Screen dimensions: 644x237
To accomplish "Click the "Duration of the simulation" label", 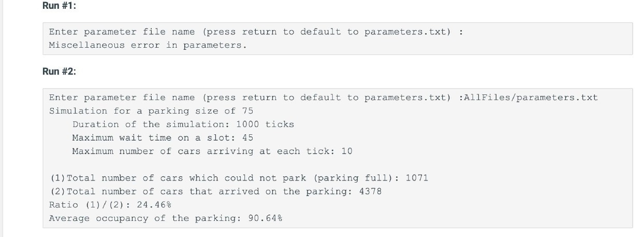I will (152, 124).
